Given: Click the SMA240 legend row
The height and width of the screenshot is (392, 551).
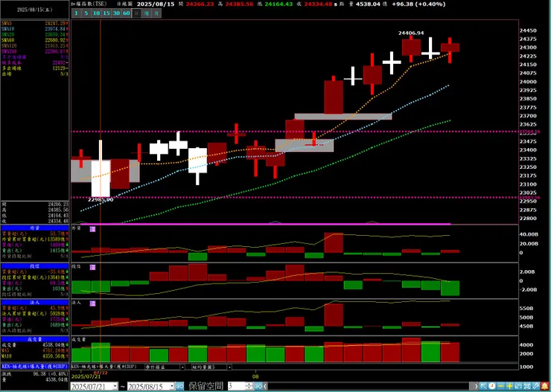Looking at the screenshot, I should point(35,51).
